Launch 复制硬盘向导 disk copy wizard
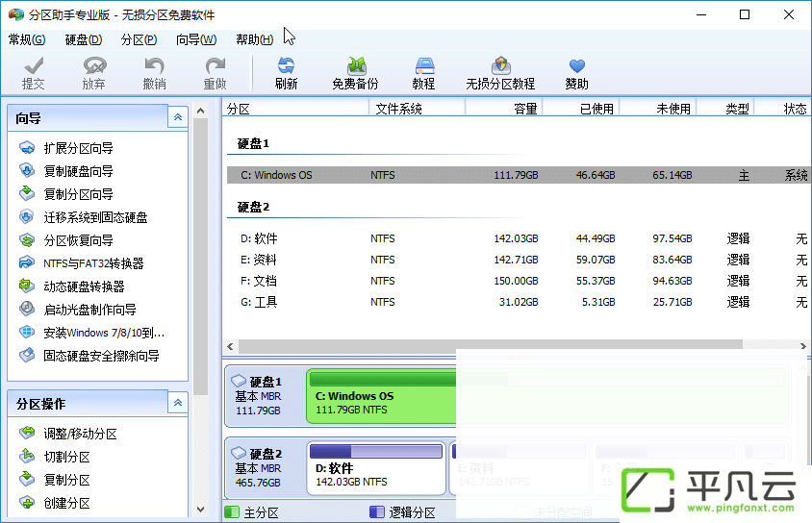812x523 pixels. click(x=66, y=171)
